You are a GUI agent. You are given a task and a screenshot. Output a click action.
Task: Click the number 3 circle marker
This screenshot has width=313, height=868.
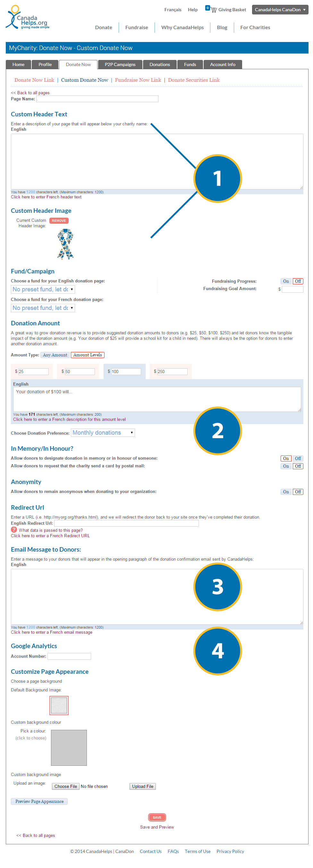[x=217, y=587]
